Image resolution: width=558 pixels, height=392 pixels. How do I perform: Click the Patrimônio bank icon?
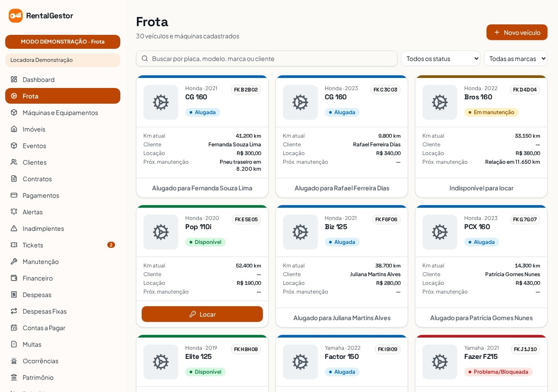(x=14, y=377)
